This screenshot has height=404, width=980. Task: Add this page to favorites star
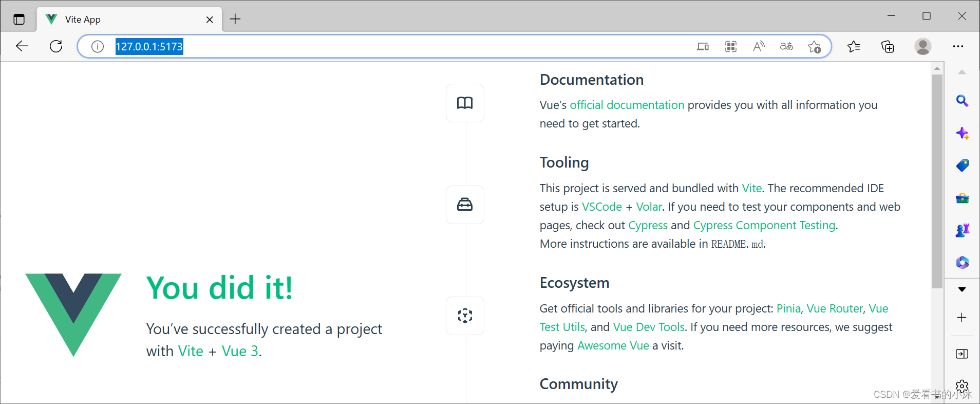814,47
